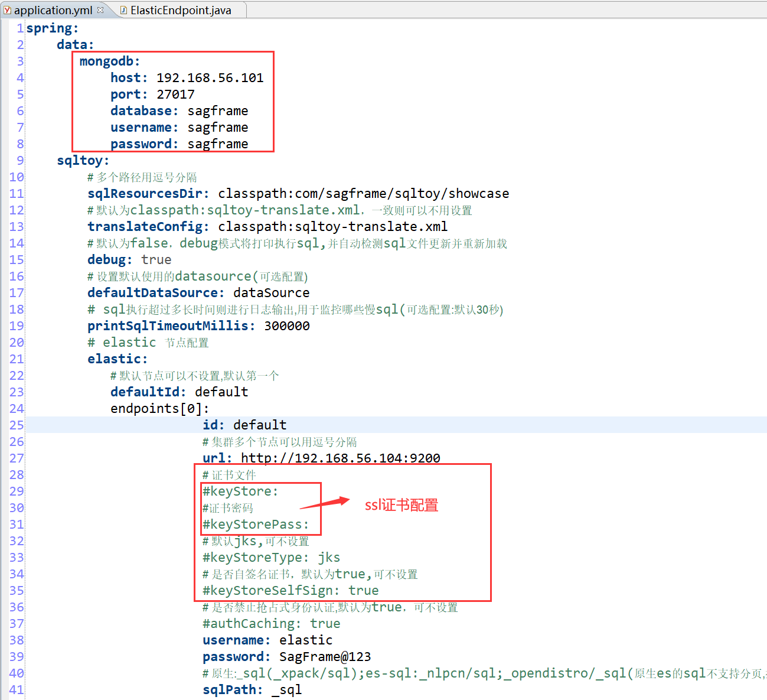This screenshot has height=700, width=767.
Task: Click the '#keyStoreType: jks' line
Action: pyautogui.click(x=272, y=558)
